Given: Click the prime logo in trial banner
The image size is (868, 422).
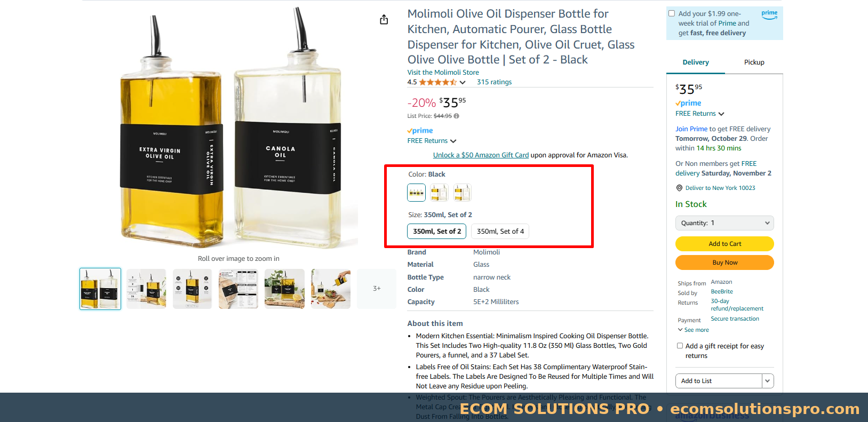Looking at the screenshot, I should pos(769,15).
